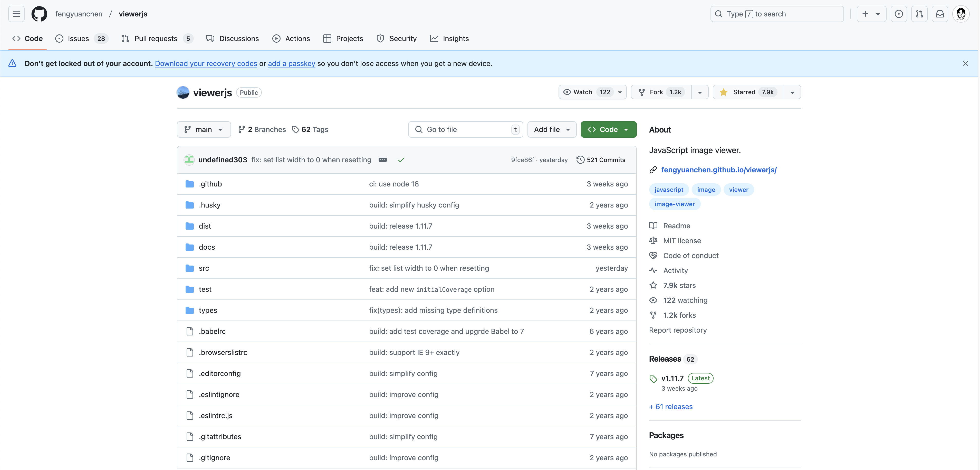
Task: Open commit 9fce86f hash link
Action: pyautogui.click(x=522, y=160)
